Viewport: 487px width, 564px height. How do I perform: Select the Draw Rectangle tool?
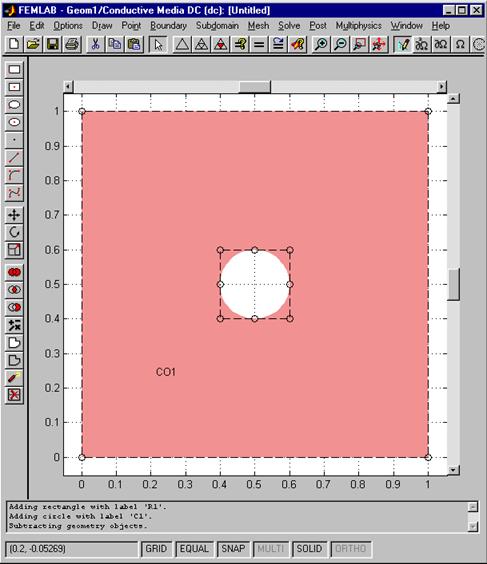[14, 70]
